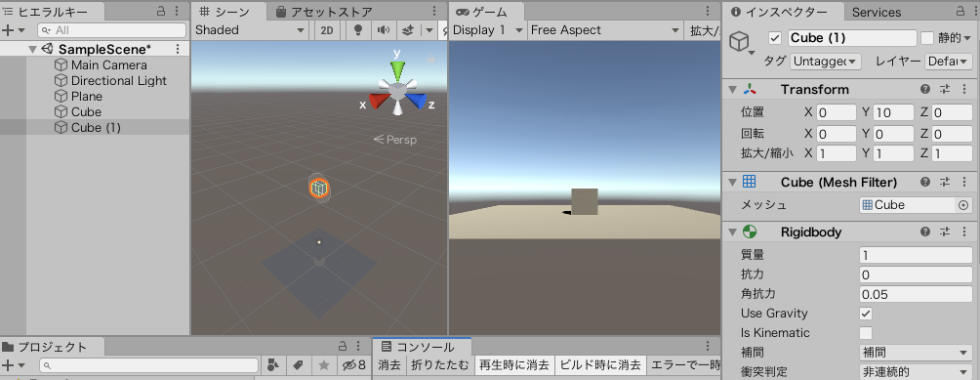Click the 質量 mass input field
The image size is (980, 380).
click(x=916, y=255)
